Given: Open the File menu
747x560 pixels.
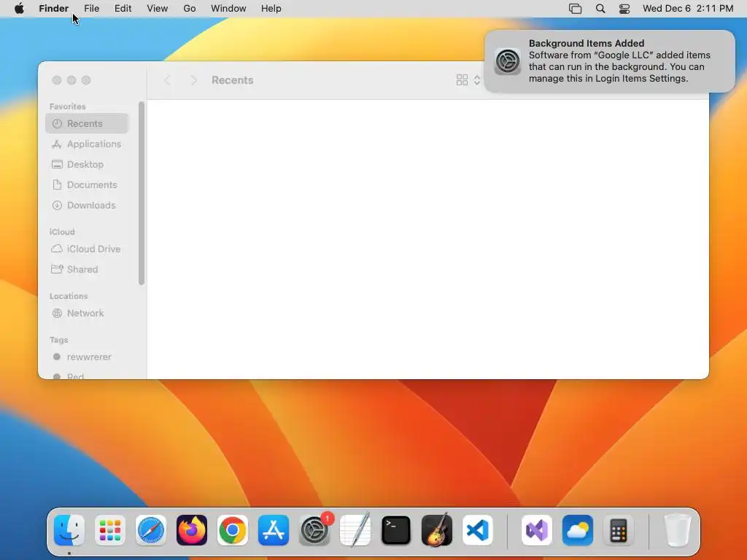Looking at the screenshot, I should [x=91, y=9].
